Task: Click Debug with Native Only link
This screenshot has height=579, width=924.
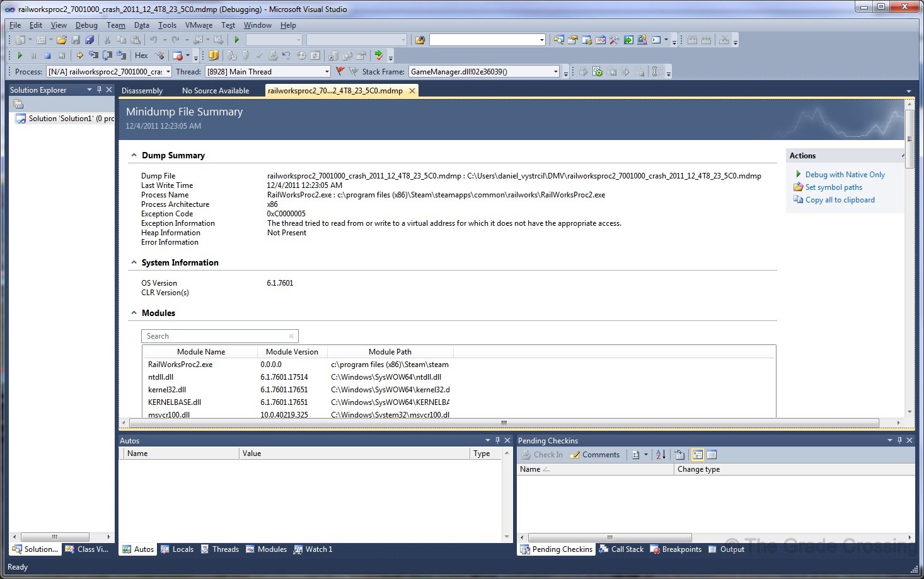Action: tap(845, 175)
